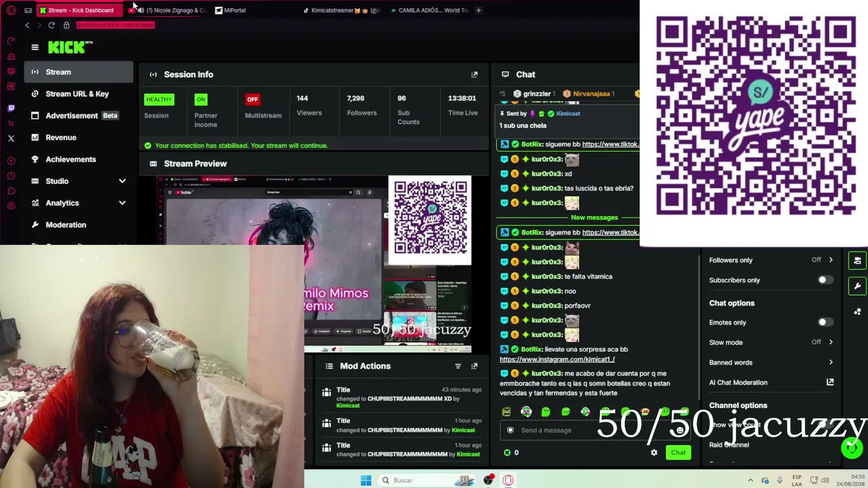
Task: Toggle Subscribers only mode
Action: [824, 280]
